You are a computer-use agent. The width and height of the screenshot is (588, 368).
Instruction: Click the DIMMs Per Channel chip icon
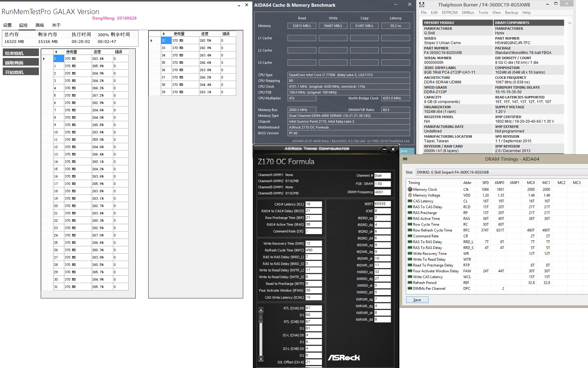coord(410,288)
